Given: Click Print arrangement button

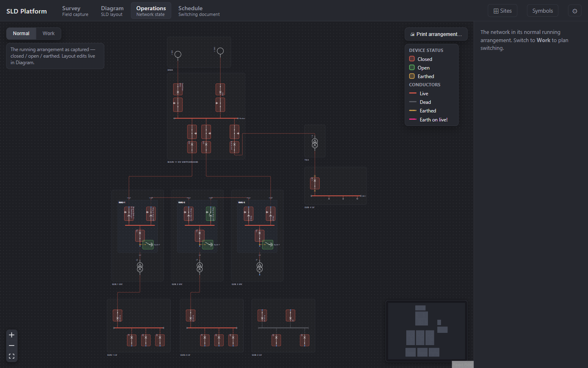Looking at the screenshot, I should pos(436,34).
